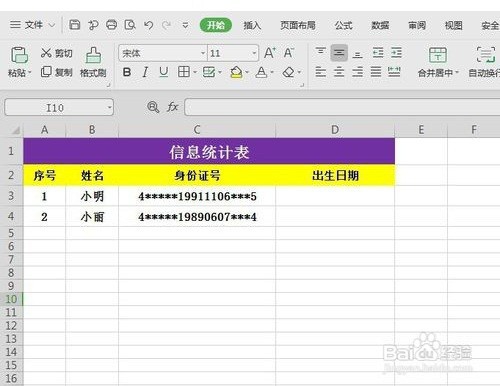500x386 pixels.
Task: Increase indent in ribbon
Action: 396,53
